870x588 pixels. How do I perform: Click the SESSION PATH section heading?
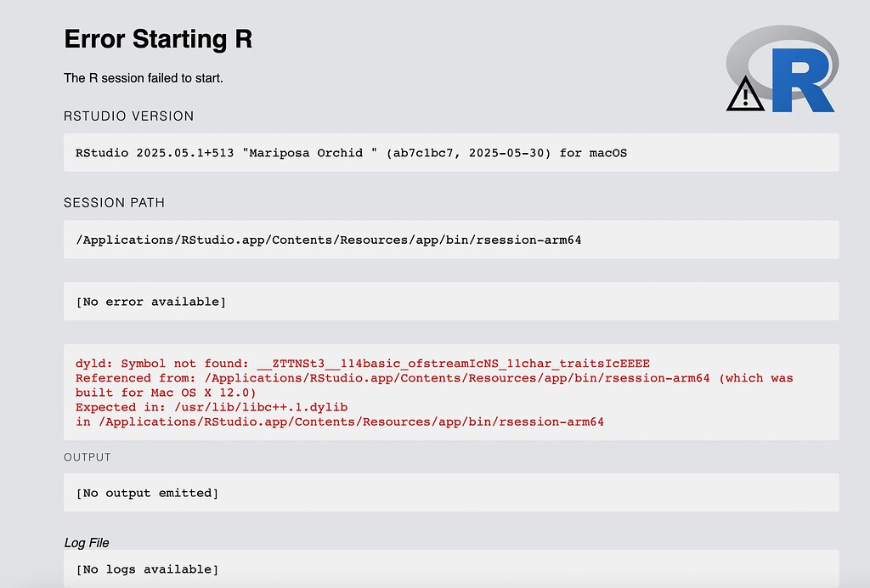coord(114,202)
